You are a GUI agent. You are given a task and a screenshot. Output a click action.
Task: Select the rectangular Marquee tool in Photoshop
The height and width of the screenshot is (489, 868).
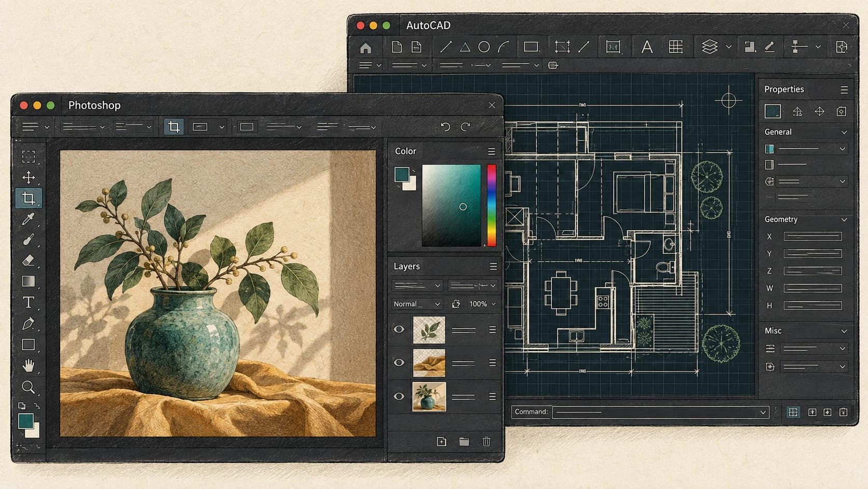coord(29,156)
